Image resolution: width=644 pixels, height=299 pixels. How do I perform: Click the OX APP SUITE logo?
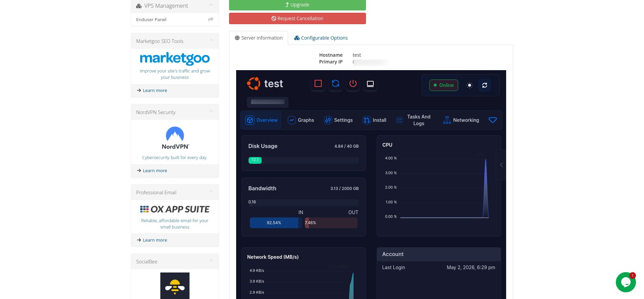[175, 209]
